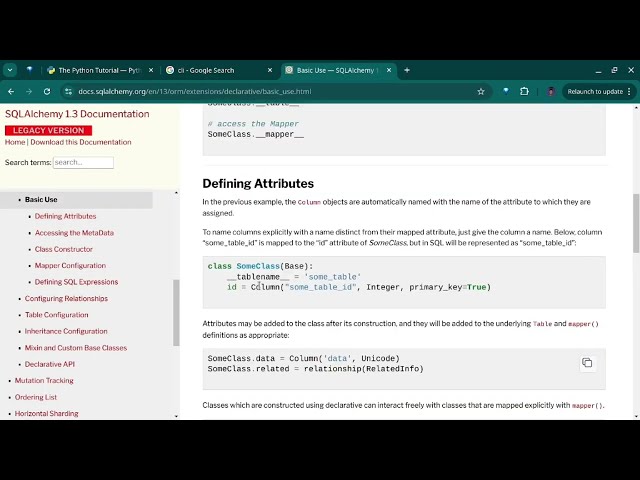Open Mixin and Custom Base Classes link
Screen dimensions: 640x480
[x=76, y=348]
